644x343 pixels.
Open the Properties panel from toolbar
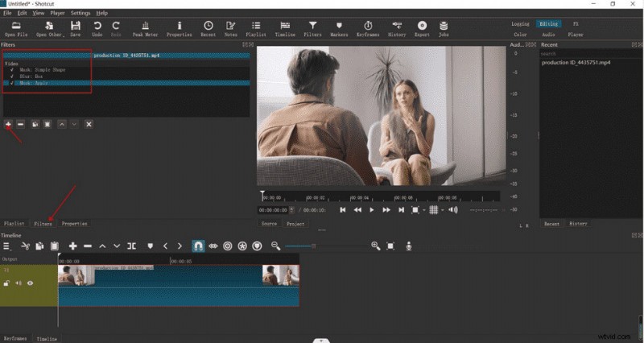(x=179, y=29)
